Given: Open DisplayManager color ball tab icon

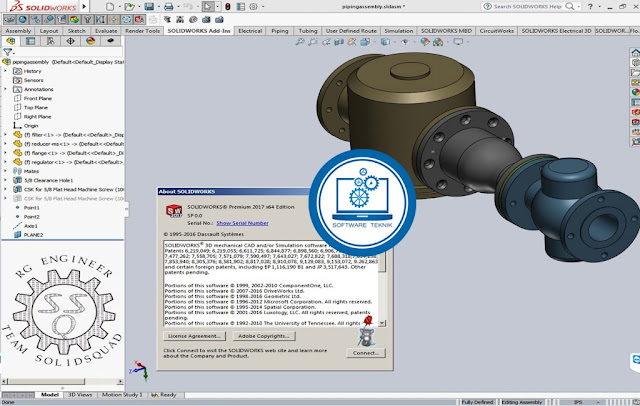Looking at the screenshot, I should pos(90,41).
